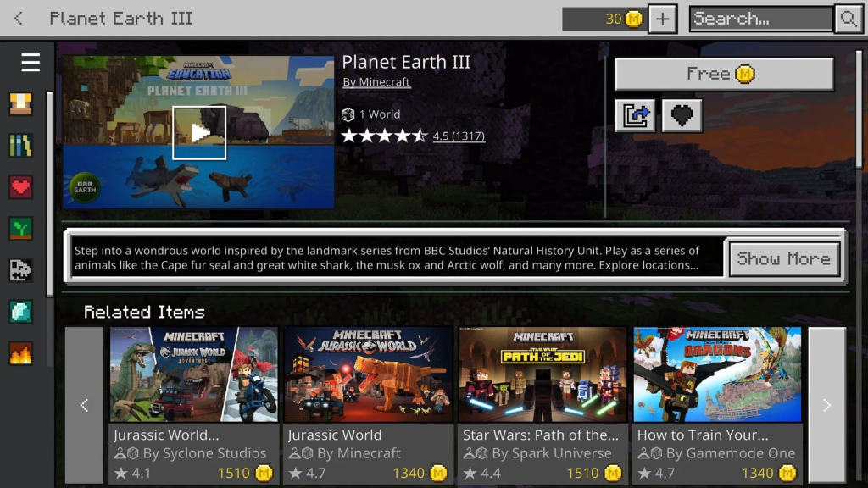
Task: Open the Jurassic World Adventures thumbnail
Action: click(194, 374)
